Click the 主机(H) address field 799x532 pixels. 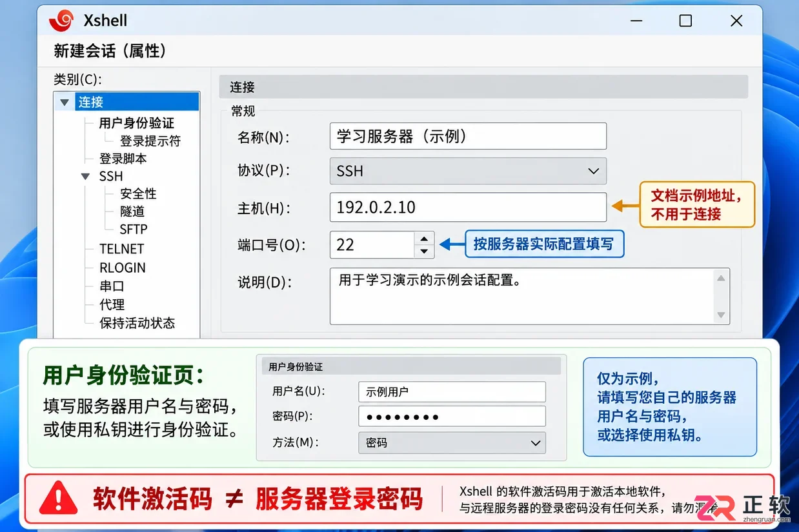[x=468, y=207]
